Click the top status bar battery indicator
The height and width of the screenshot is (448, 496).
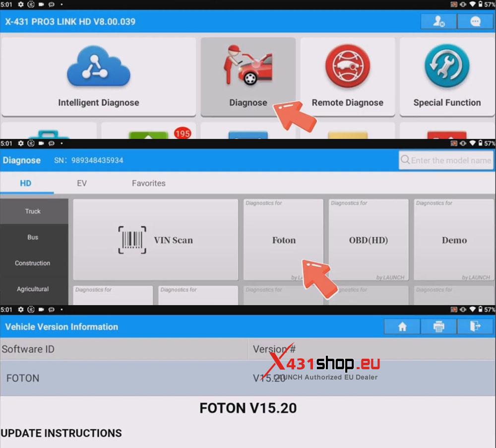pyautogui.click(x=480, y=4)
